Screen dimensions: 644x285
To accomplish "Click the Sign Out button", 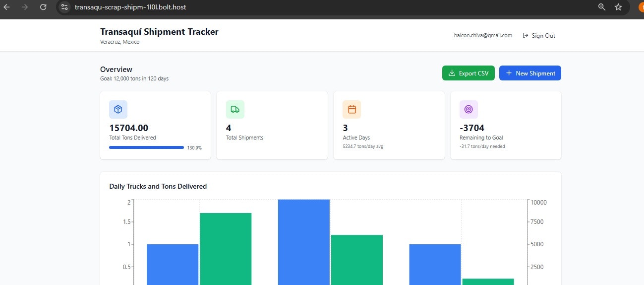I will click(x=539, y=36).
